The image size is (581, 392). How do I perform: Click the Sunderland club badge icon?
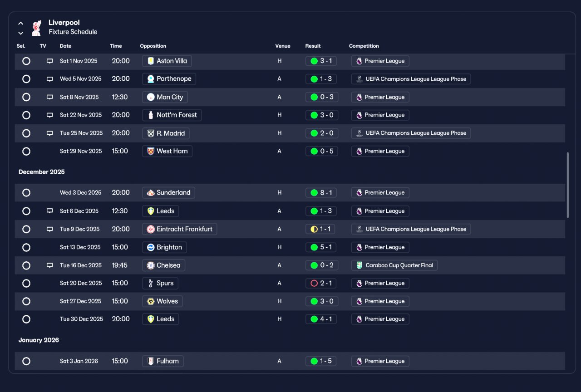click(x=151, y=193)
